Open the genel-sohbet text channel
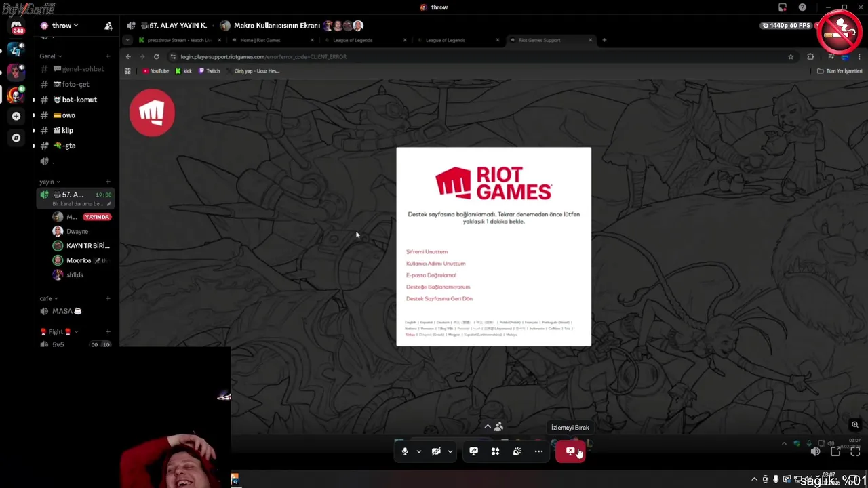This screenshot has height=488, width=868. [x=75, y=69]
